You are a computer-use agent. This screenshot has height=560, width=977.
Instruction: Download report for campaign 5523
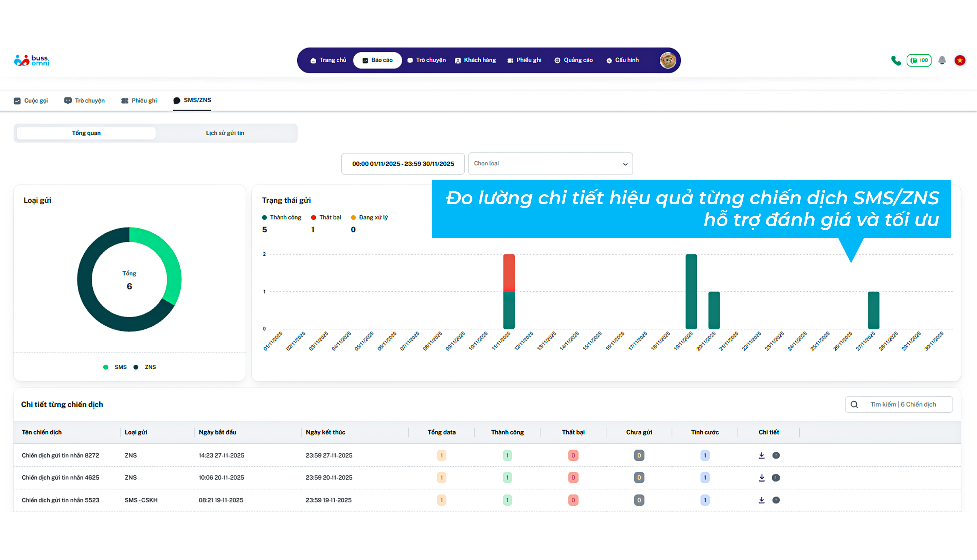761,500
